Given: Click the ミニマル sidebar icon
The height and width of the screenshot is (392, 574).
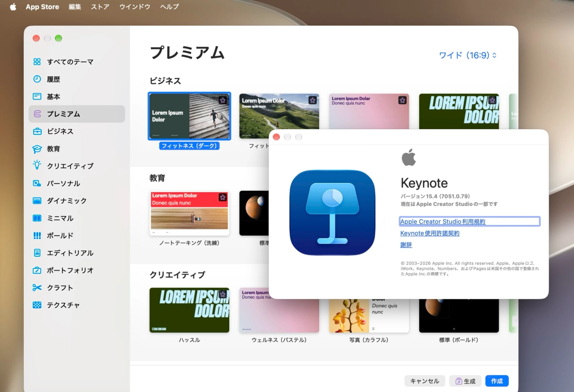Looking at the screenshot, I should point(37,218).
